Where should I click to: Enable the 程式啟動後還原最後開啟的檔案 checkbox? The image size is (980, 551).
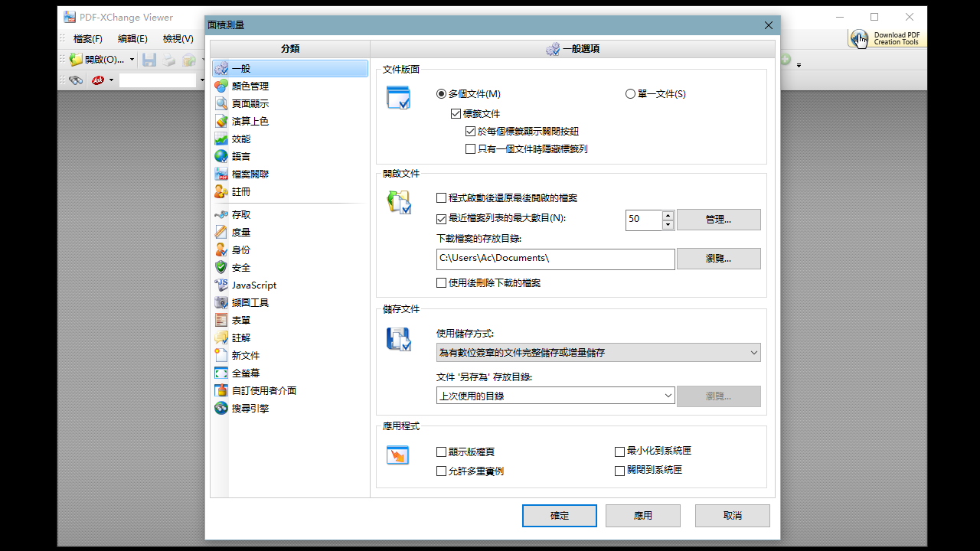coord(441,197)
